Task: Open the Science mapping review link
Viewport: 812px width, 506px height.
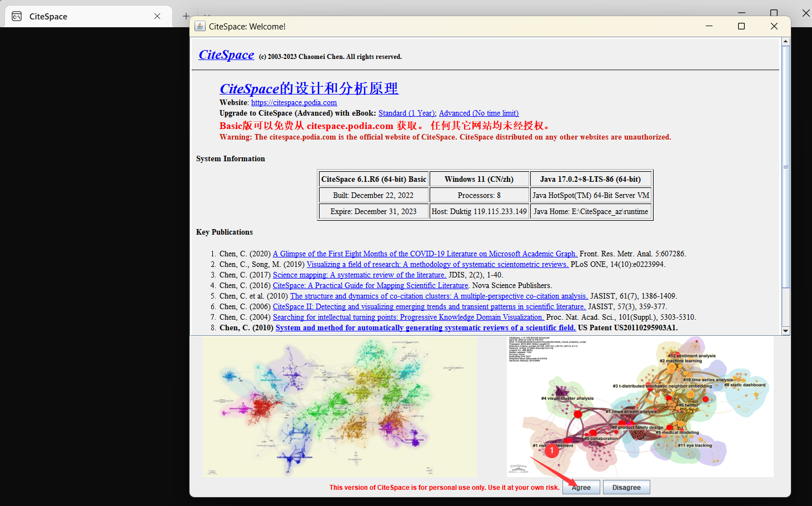Action: point(360,275)
